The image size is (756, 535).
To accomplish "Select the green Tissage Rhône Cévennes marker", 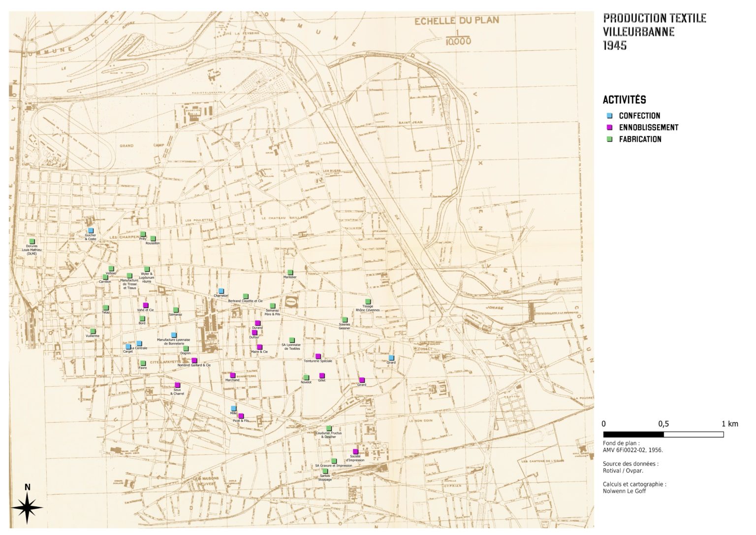I will pos(367,301).
